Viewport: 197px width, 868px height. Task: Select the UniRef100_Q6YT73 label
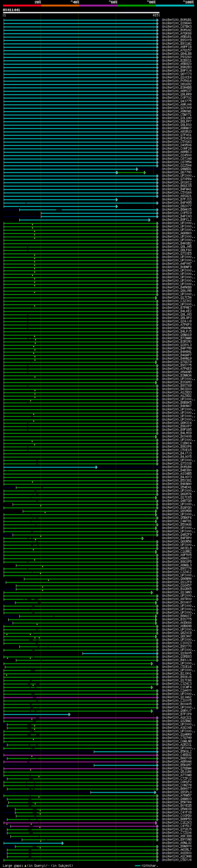[x=176, y=74]
